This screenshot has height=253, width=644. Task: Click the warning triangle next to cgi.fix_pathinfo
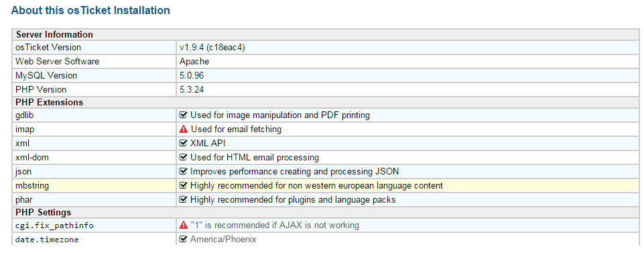[184, 225]
